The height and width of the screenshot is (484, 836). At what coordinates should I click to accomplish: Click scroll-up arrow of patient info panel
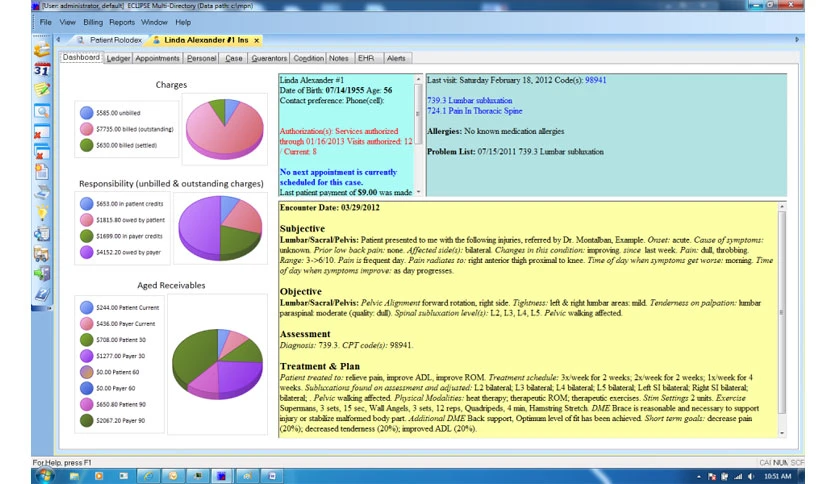pos(419,79)
